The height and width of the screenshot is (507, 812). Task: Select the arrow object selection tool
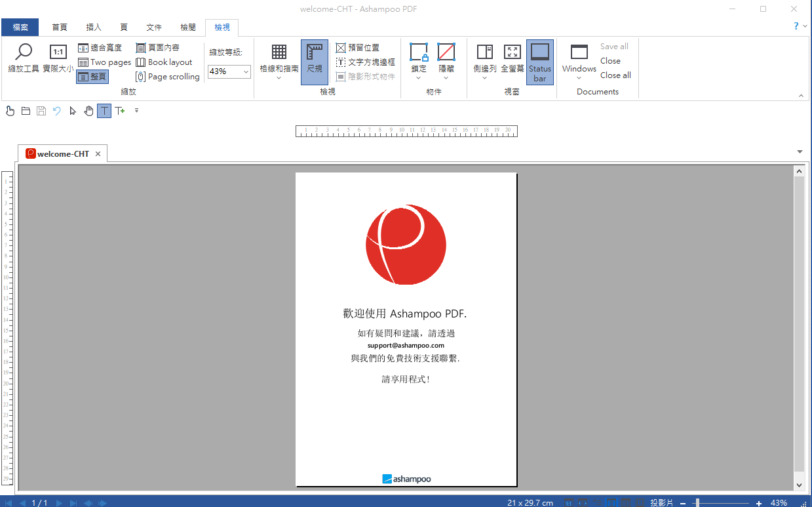click(73, 111)
